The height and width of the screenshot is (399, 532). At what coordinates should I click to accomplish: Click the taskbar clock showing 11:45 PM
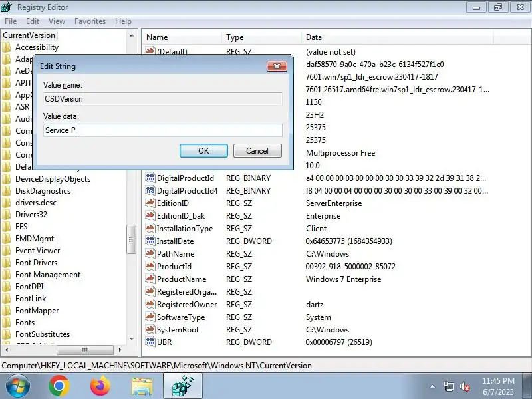point(498,386)
